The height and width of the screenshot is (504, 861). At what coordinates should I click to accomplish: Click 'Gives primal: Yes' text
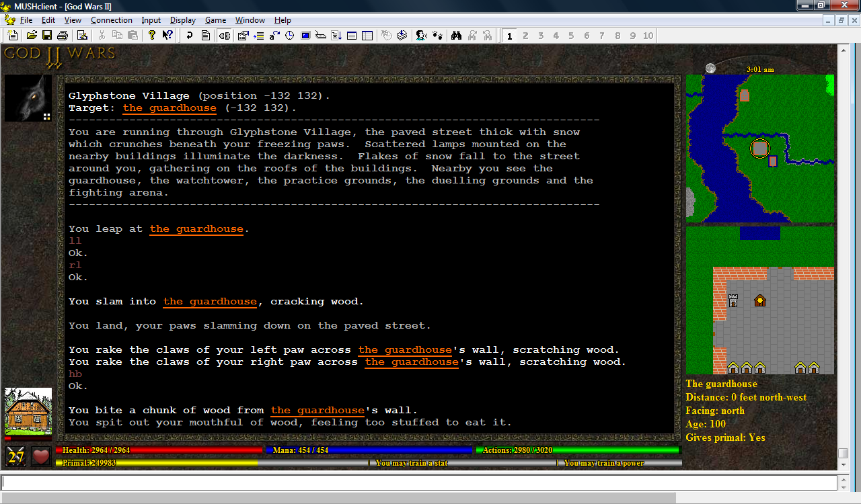point(725,437)
